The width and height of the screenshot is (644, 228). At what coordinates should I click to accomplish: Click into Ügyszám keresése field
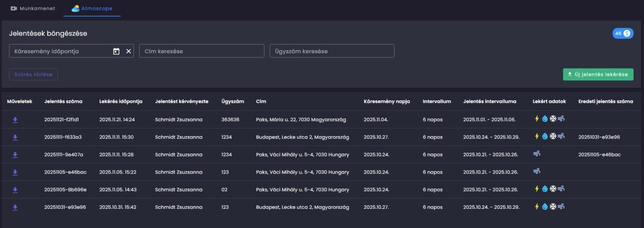coord(332,51)
